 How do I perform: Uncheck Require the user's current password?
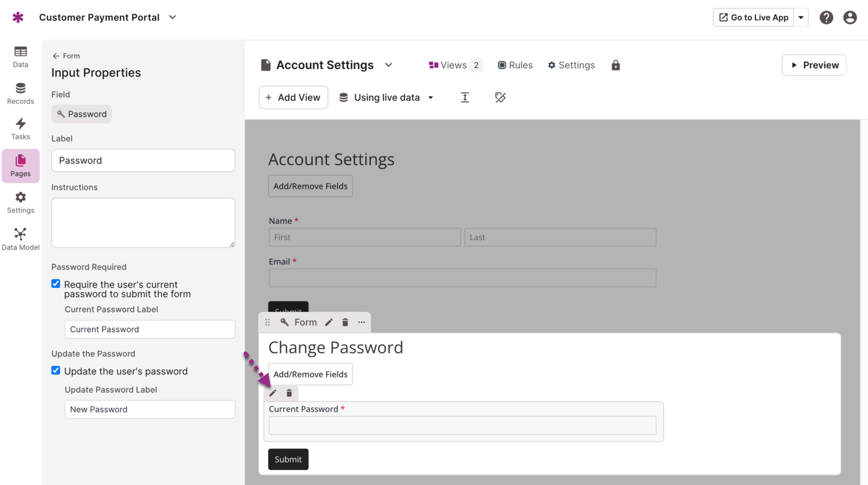(x=56, y=284)
